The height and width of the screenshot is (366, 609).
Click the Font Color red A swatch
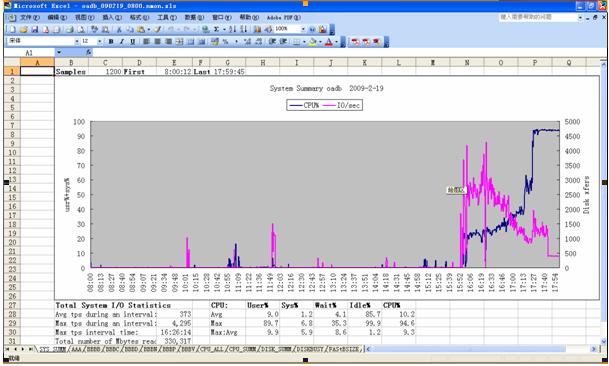click(x=329, y=42)
